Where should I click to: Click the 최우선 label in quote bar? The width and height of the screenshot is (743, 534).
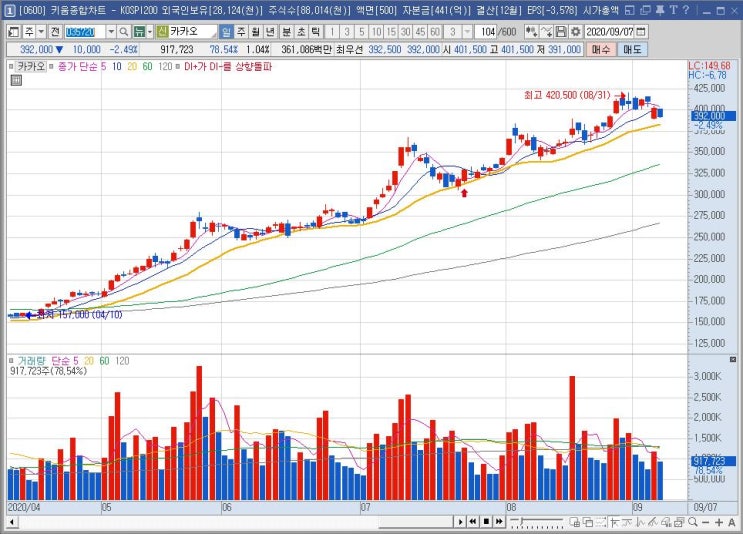[x=349, y=49]
